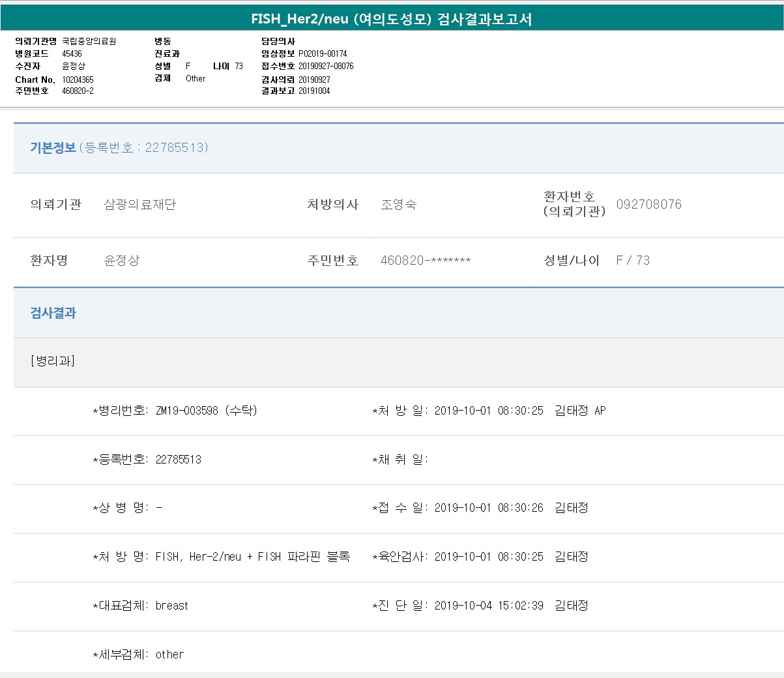Click the 의뢰기관 label in 기본정보

point(56,205)
